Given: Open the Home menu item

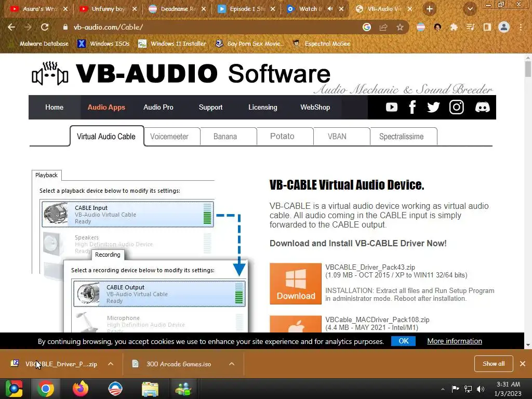Looking at the screenshot, I should [54, 107].
